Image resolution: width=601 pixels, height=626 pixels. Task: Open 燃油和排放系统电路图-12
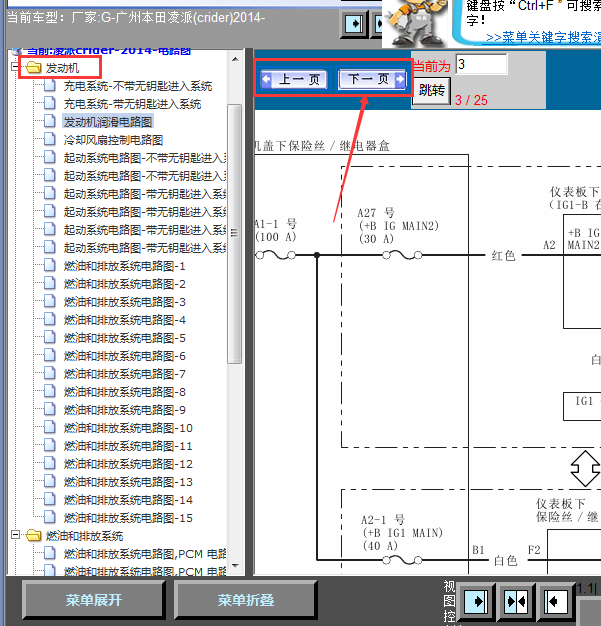tap(128, 464)
